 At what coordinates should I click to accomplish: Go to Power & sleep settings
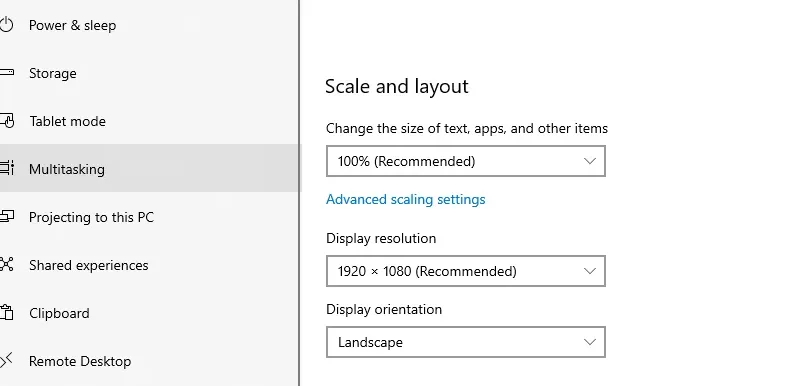tap(149, 25)
